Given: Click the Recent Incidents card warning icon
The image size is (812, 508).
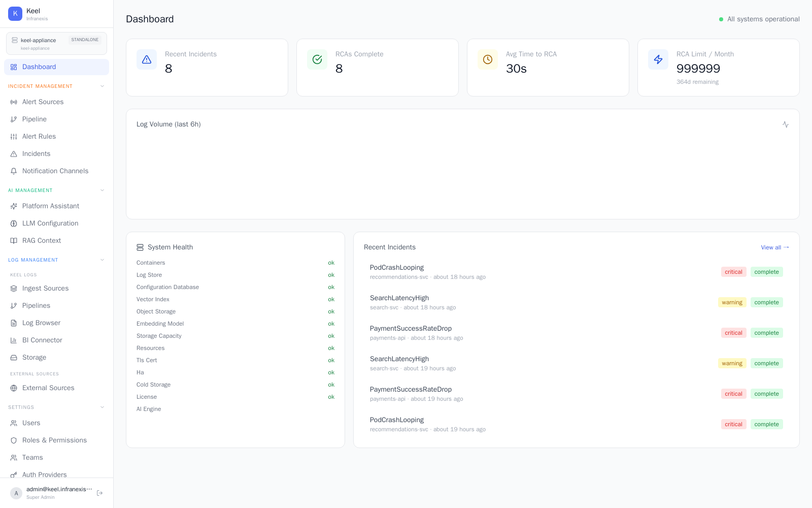Looking at the screenshot, I should coord(147,59).
